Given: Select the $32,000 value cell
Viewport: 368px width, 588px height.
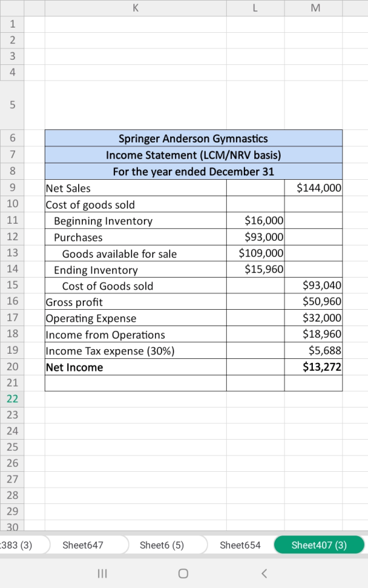Looking at the screenshot, I should click(x=313, y=318).
